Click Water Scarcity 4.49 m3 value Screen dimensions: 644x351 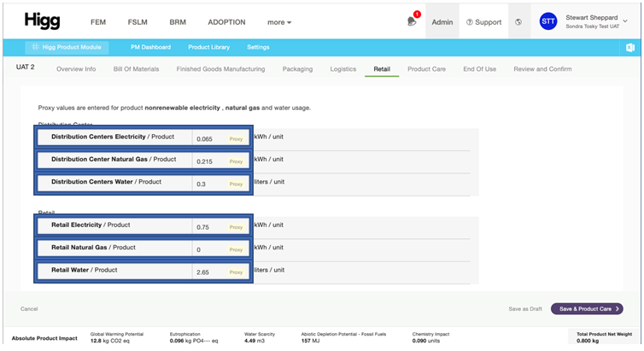(255, 341)
